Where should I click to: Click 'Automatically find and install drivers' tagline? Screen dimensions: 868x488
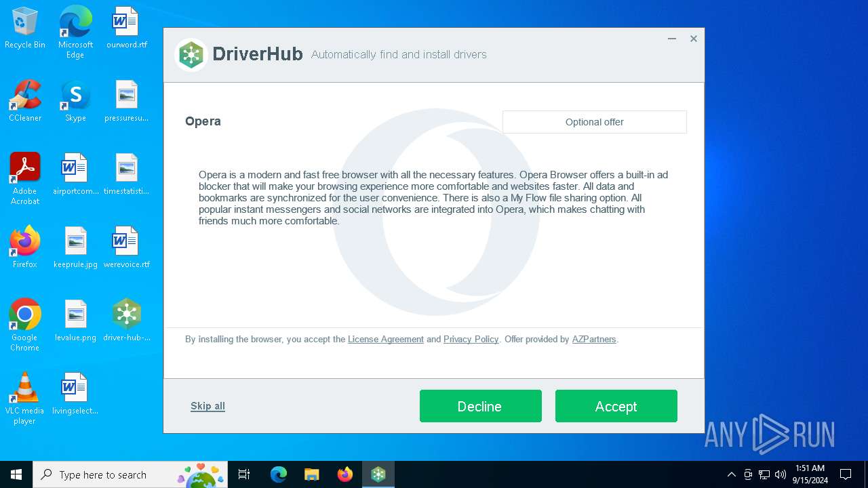tap(399, 54)
